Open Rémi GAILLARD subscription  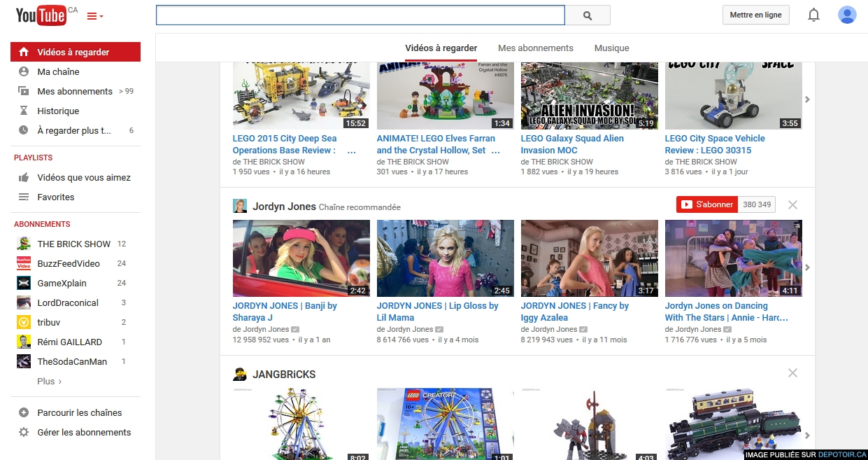[x=76, y=342]
